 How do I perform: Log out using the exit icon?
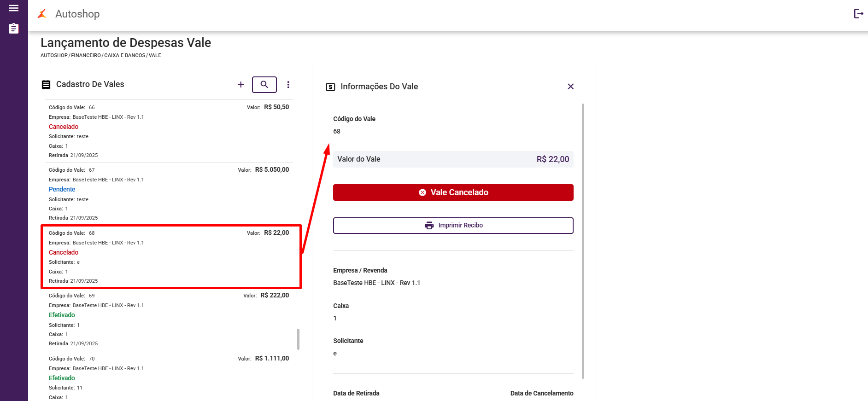point(858,14)
